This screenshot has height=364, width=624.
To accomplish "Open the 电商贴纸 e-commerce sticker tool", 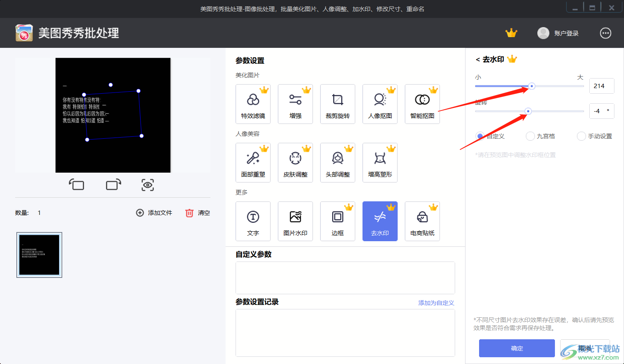I will pos(422,221).
